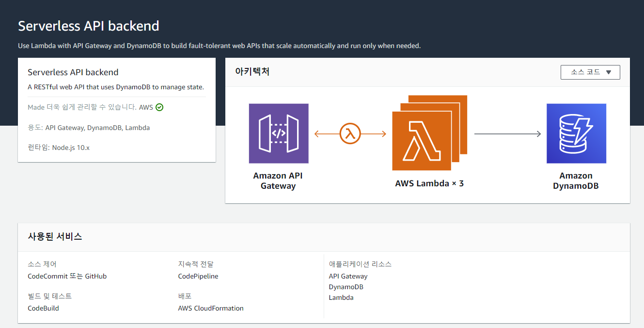Click the CodeCommit 또는 GitHub text
The height and width of the screenshot is (328, 644).
[x=67, y=276]
